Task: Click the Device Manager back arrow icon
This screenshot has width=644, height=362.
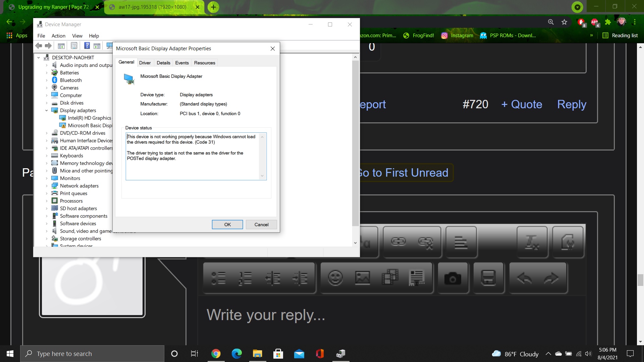Action: (39, 46)
